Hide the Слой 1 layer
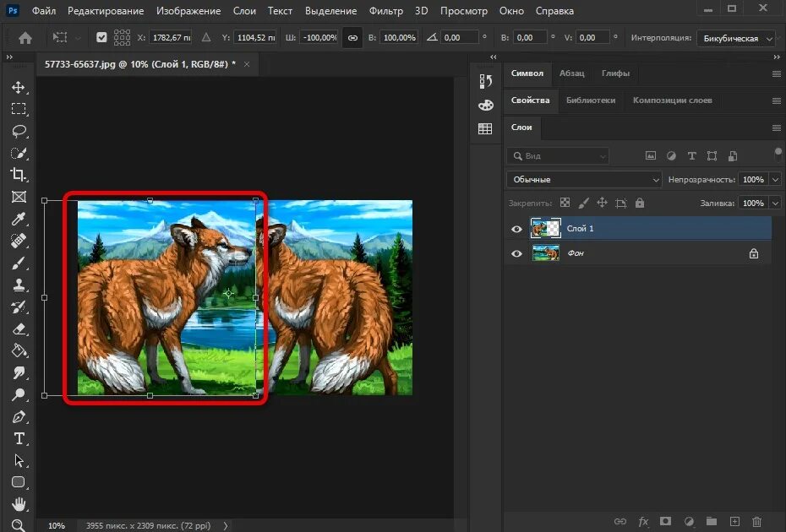This screenshot has height=532, width=786. tap(516, 229)
